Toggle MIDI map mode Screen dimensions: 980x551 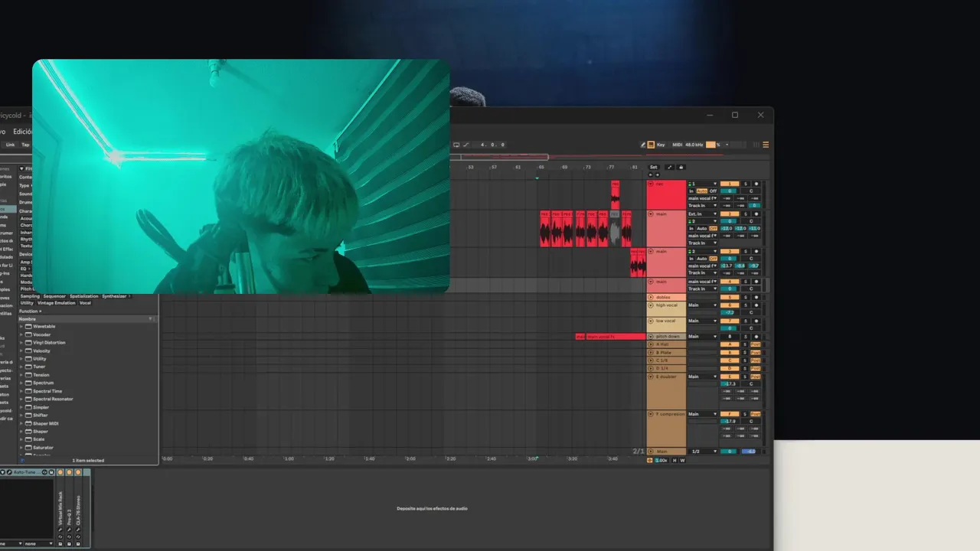click(677, 145)
